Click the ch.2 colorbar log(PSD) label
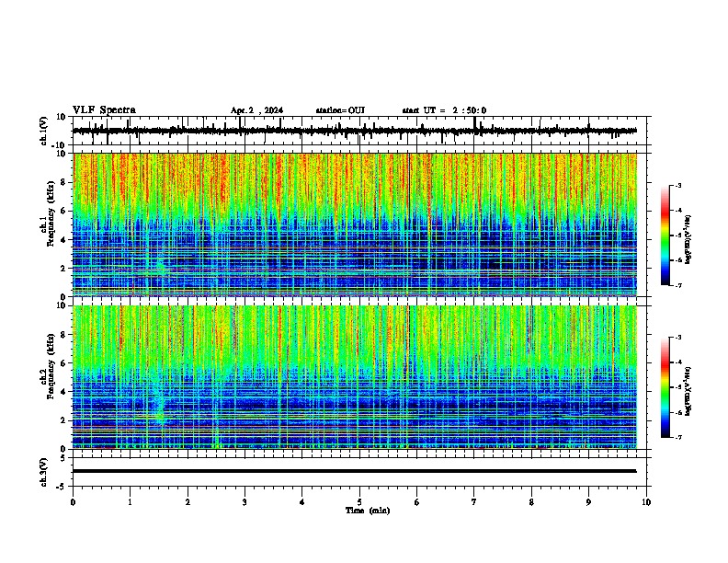Image resolution: width=728 pixels, height=563 pixels. pos(688,391)
